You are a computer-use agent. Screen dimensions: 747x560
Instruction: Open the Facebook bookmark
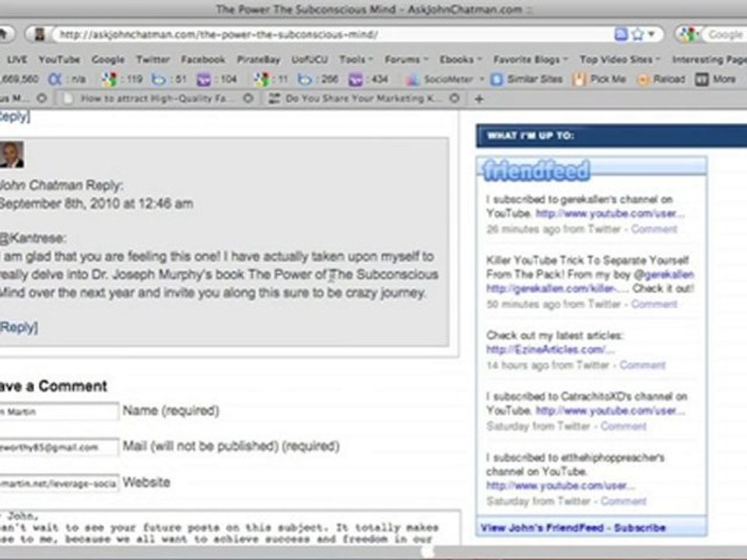pyautogui.click(x=203, y=60)
